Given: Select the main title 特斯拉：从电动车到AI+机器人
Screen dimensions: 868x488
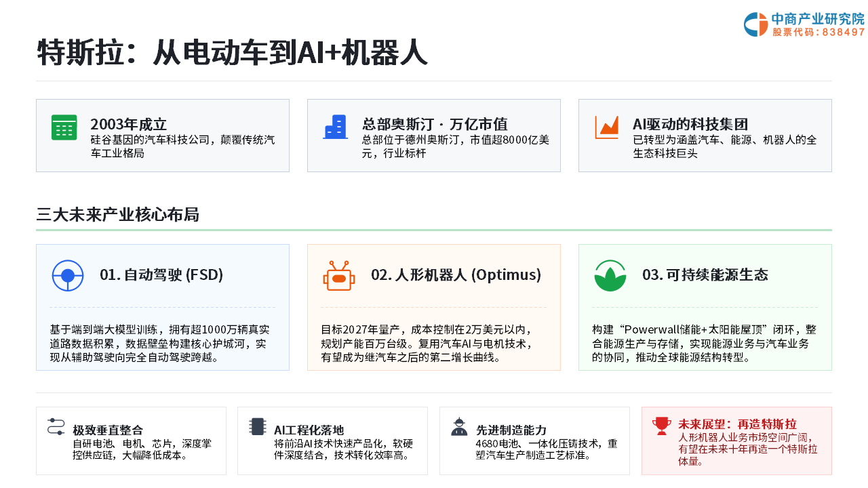Looking at the screenshot, I should coord(232,52).
